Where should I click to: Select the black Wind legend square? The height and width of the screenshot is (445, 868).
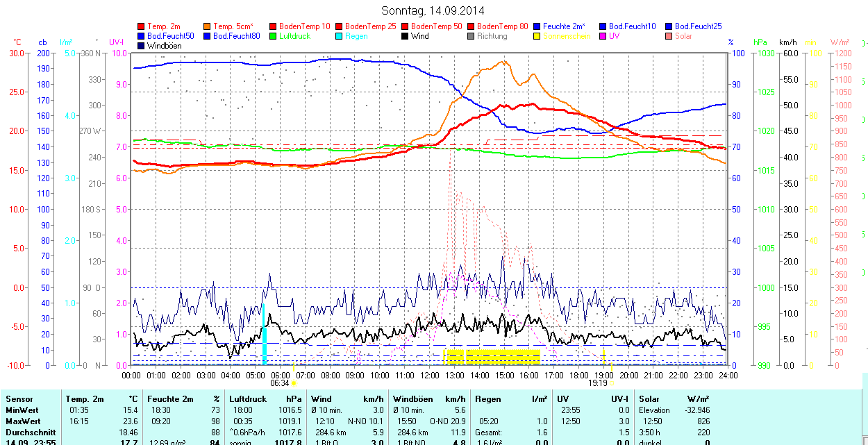click(x=406, y=36)
